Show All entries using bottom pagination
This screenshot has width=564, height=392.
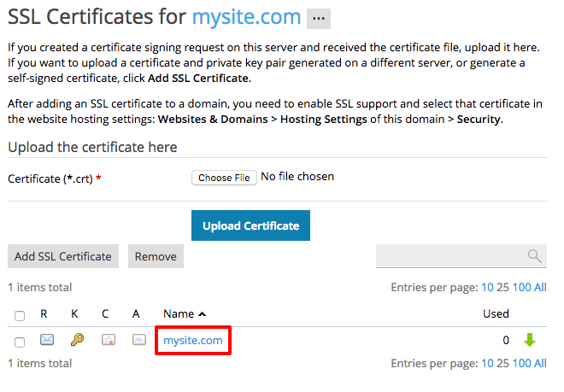tap(540, 364)
